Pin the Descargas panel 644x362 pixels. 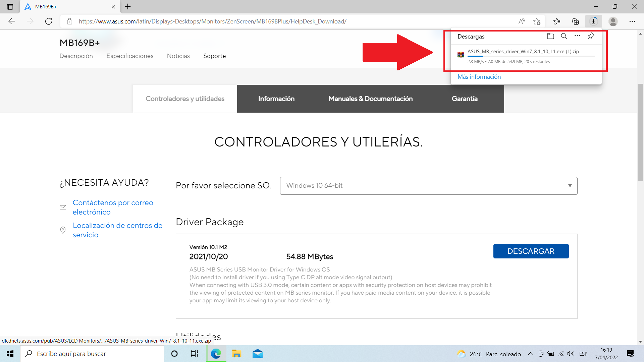coord(591,36)
